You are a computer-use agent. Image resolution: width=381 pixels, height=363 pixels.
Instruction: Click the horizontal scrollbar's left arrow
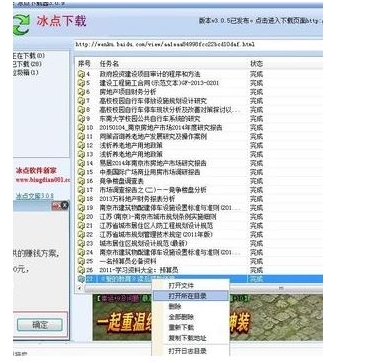coord(80,288)
